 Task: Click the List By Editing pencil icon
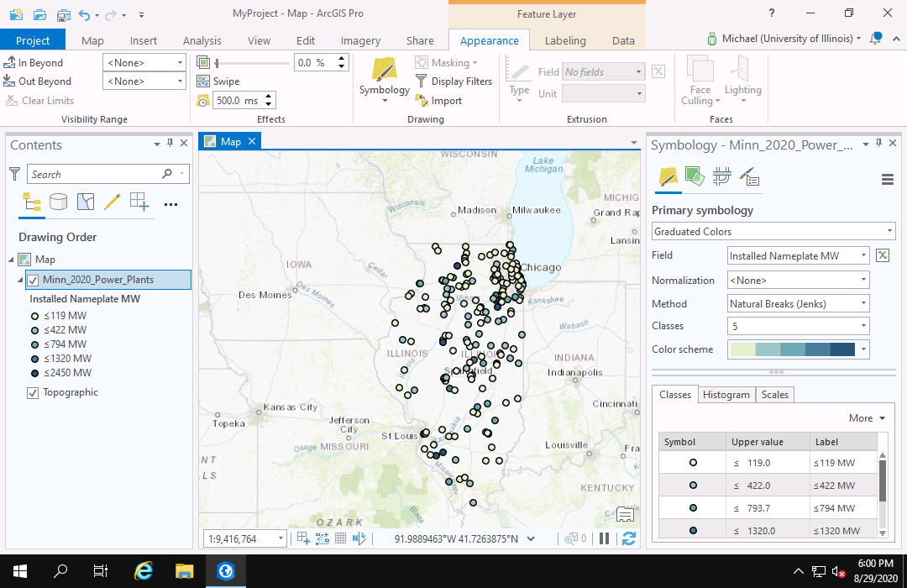[112, 202]
